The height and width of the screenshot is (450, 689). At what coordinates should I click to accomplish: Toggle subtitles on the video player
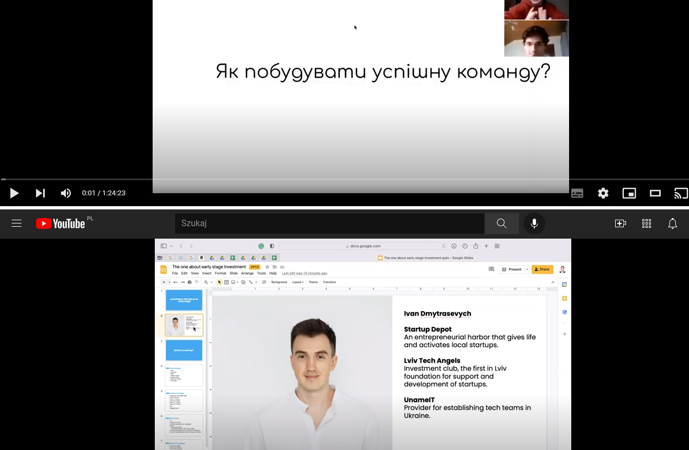[x=577, y=193]
